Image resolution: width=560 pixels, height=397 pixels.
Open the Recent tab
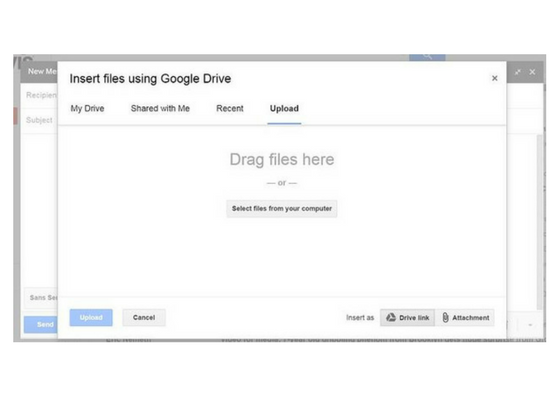pos(230,109)
